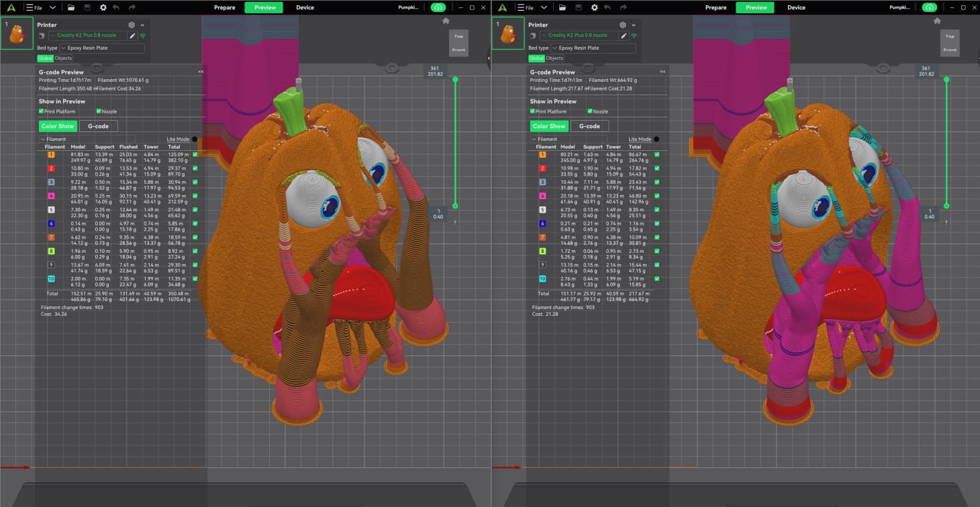
Task: Click orange filament 1 swatch in right window
Action: coord(542,154)
